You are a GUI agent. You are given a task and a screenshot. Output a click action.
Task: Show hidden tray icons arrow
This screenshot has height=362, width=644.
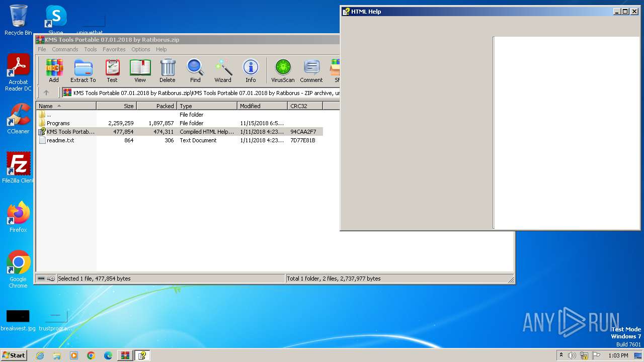pyautogui.click(x=561, y=355)
